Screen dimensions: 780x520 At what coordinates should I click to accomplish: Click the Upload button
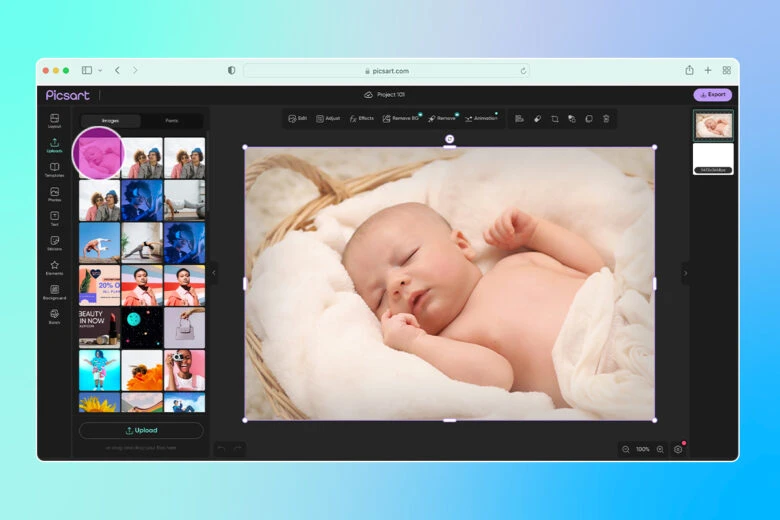click(141, 430)
